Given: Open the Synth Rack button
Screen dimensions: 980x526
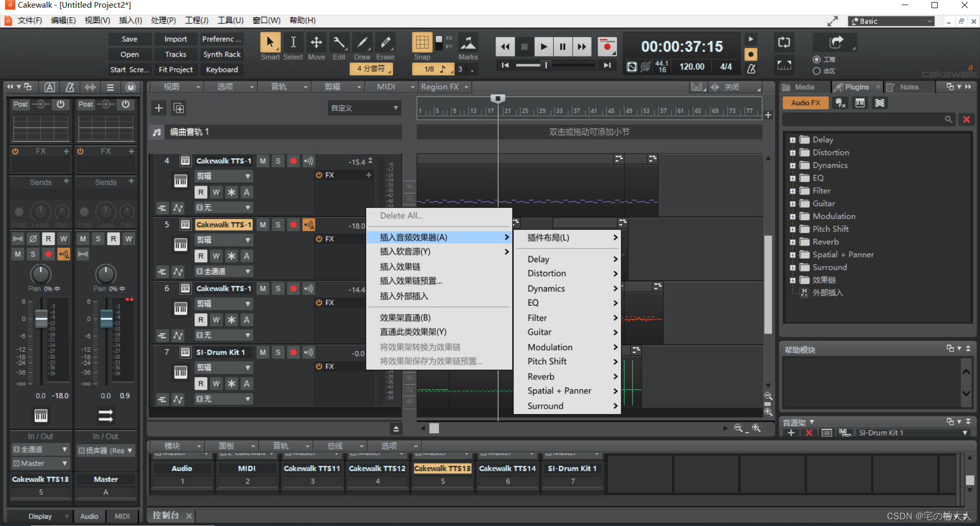Looking at the screenshot, I should (222, 55).
